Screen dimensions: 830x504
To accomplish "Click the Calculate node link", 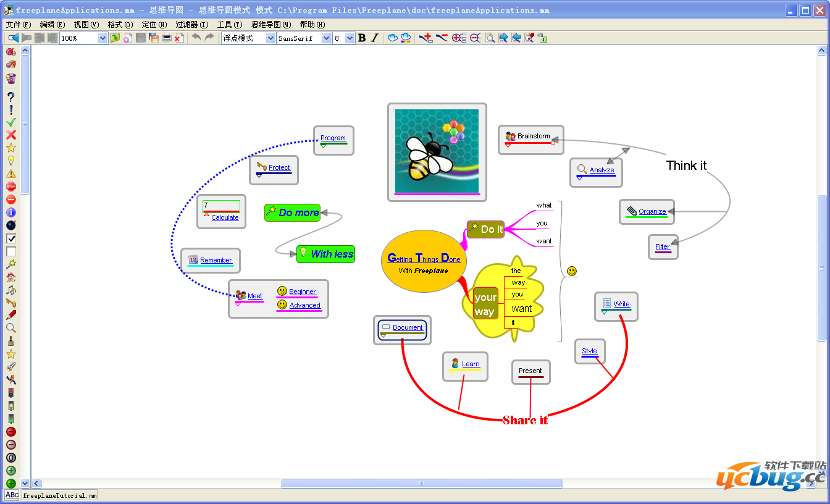I will (x=225, y=217).
